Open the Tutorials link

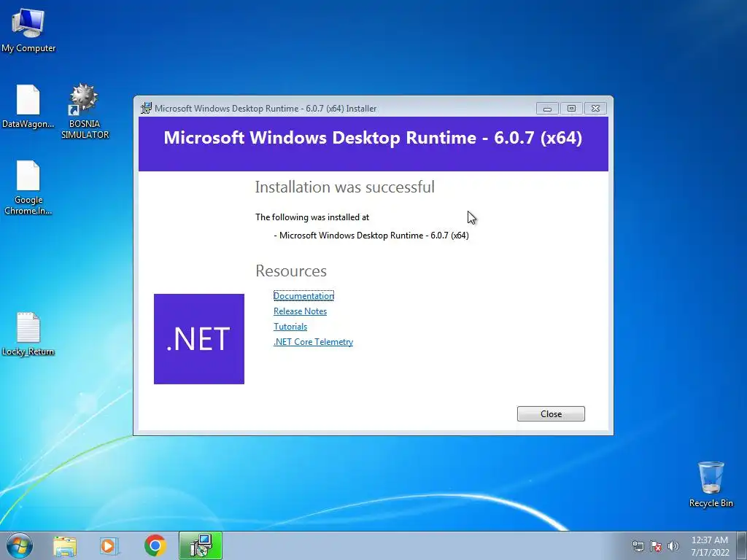click(x=290, y=326)
